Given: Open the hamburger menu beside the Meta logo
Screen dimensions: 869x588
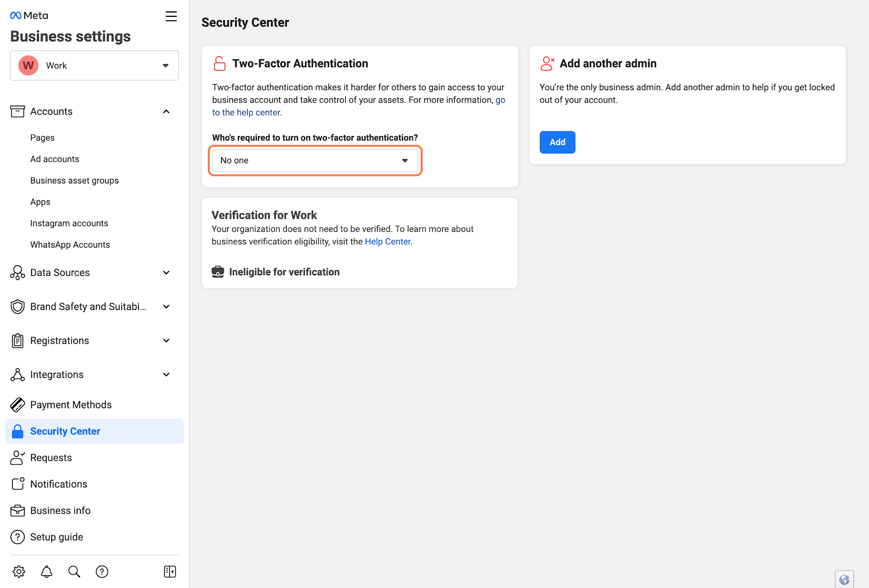Looking at the screenshot, I should pyautogui.click(x=171, y=16).
